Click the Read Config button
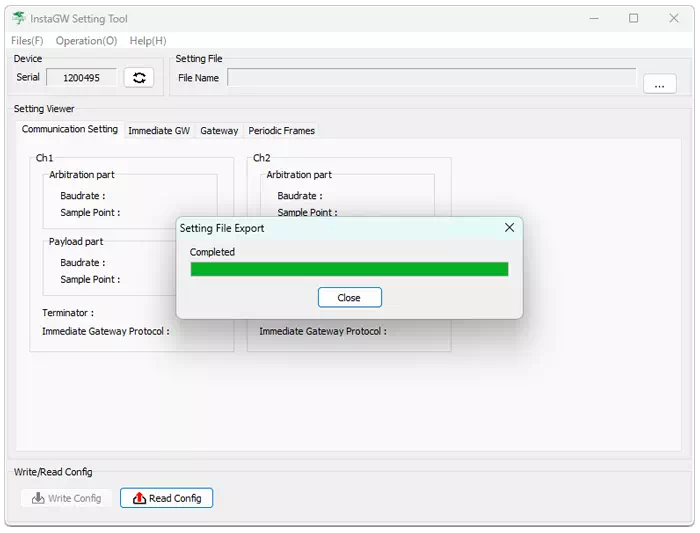This screenshot has width=700, height=533. [166, 498]
